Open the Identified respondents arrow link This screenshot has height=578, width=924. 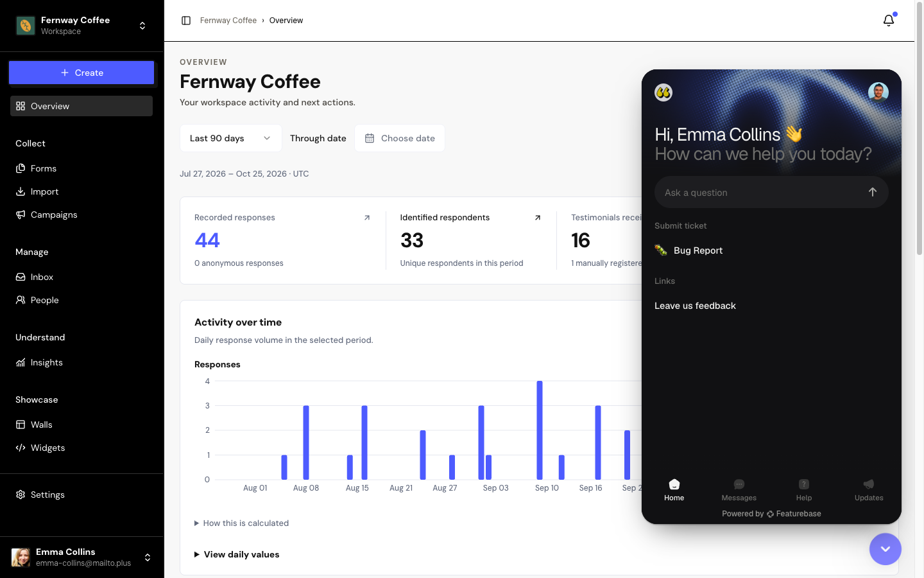538,218
